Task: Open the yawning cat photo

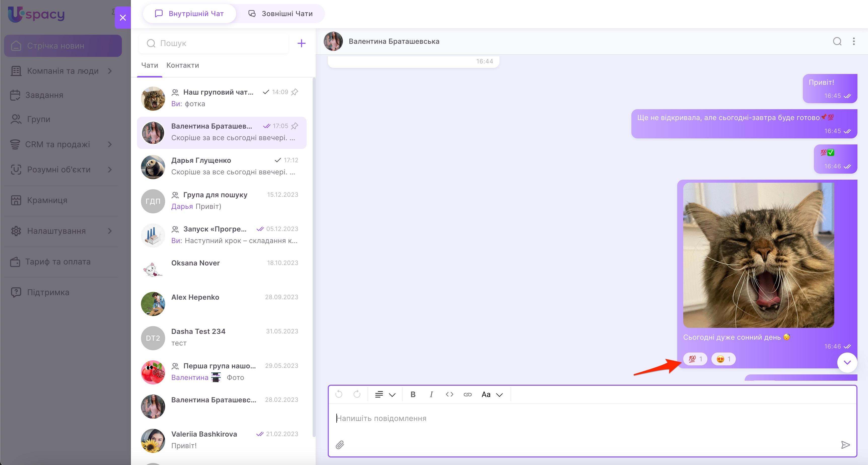Action: click(758, 255)
